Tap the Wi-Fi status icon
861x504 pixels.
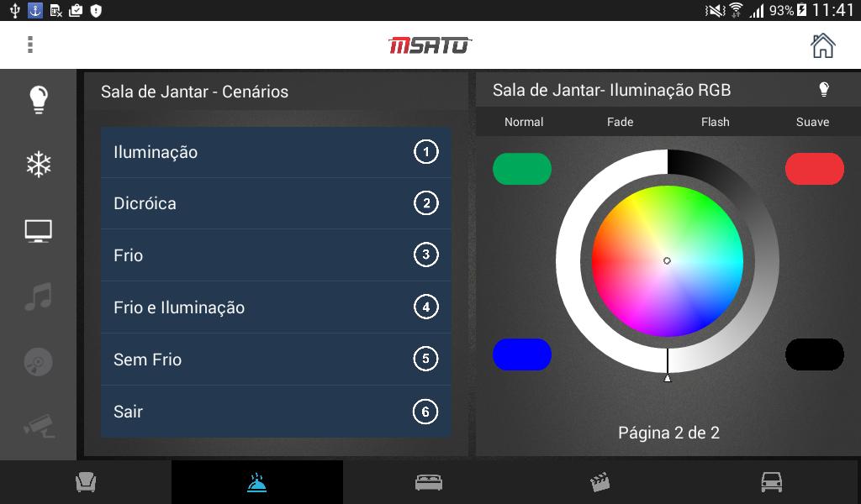[x=736, y=10]
